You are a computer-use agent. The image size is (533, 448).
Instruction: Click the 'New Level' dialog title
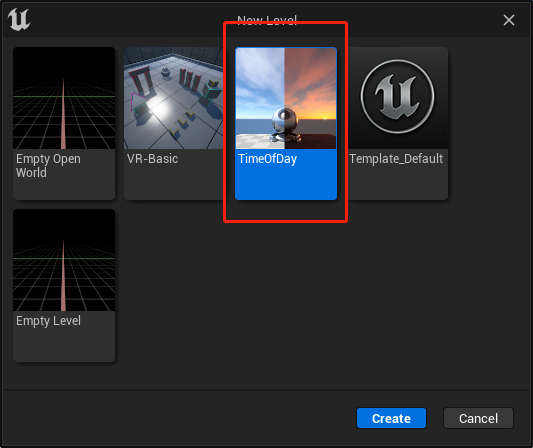pyautogui.click(x=267, y=20)
